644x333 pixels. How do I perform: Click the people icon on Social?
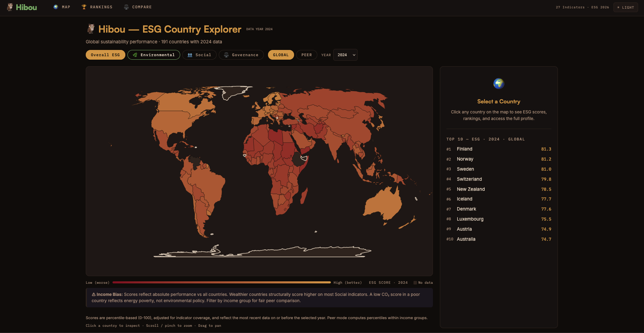190,55
